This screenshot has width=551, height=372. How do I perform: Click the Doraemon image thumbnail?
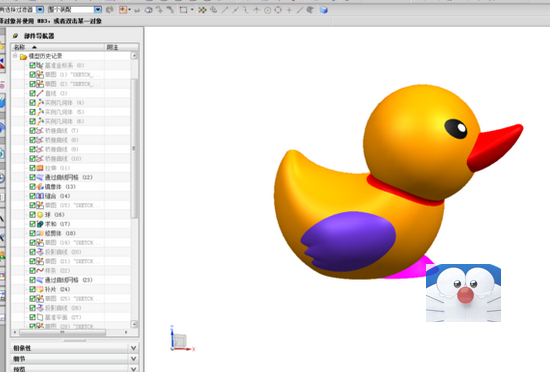click(x=463, y=293)
